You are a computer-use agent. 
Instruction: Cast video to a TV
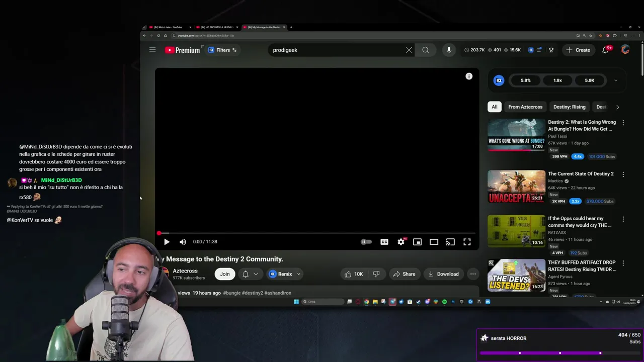[450, 242]
